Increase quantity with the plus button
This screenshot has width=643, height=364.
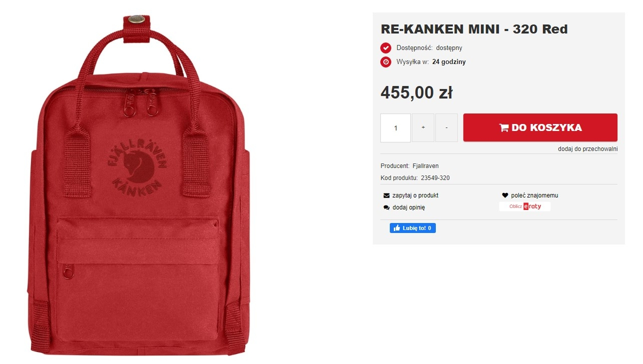(x=423, y=128)
